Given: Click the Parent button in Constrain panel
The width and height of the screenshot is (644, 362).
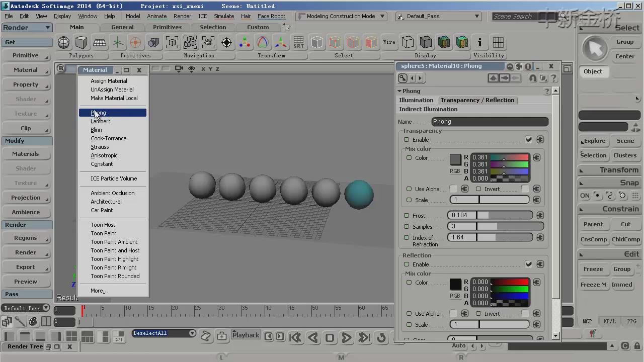Looking at the screenshot, I should (593, 224).
